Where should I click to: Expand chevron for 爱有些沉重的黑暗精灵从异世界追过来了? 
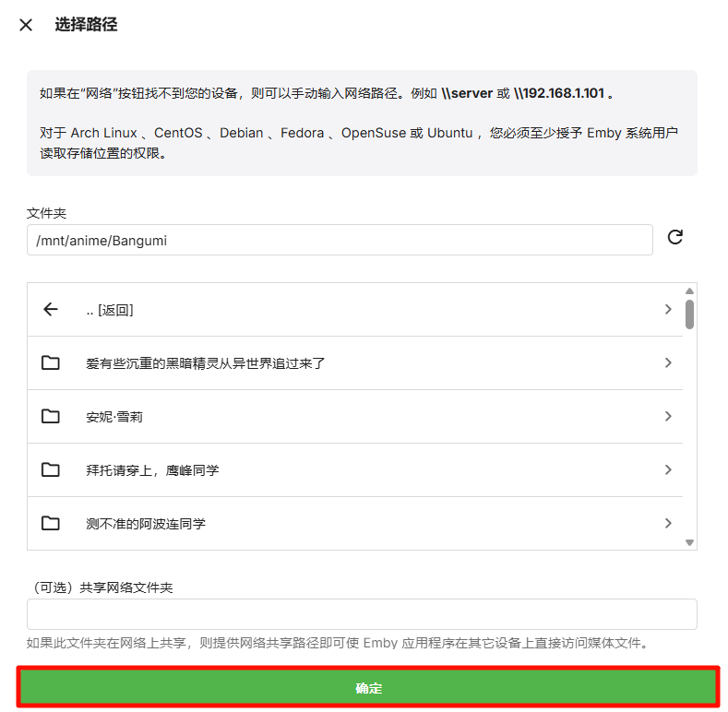(x=668, y=363)
